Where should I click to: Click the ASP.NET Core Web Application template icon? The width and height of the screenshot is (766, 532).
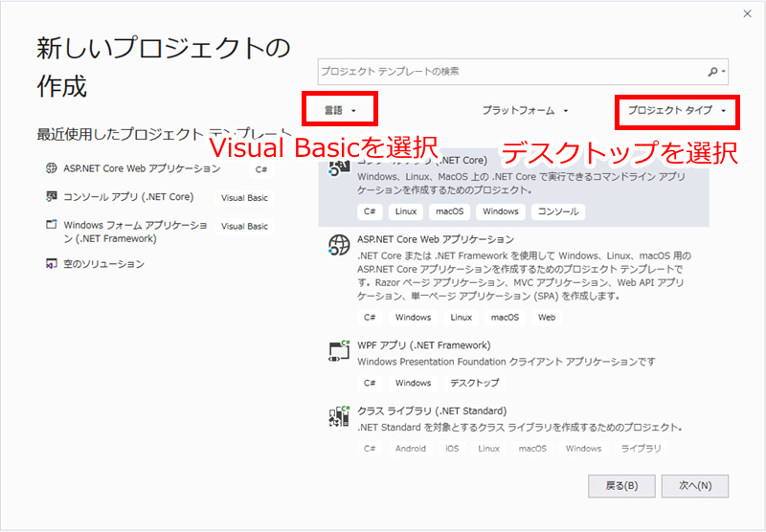tap(339, 244)
